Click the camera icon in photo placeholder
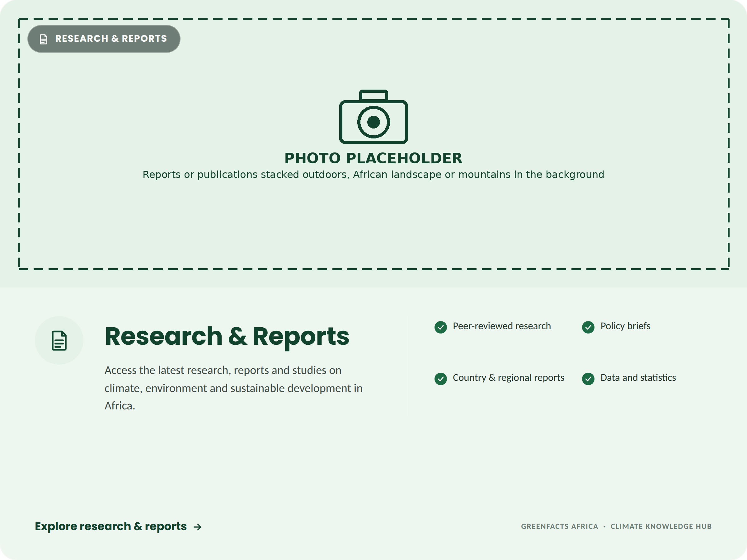 tap(374, 116)
